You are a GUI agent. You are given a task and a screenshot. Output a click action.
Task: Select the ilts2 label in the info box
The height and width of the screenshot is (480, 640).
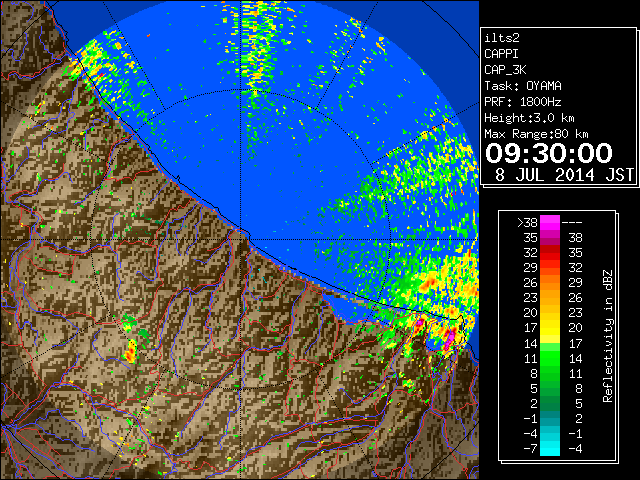[502, 38]
